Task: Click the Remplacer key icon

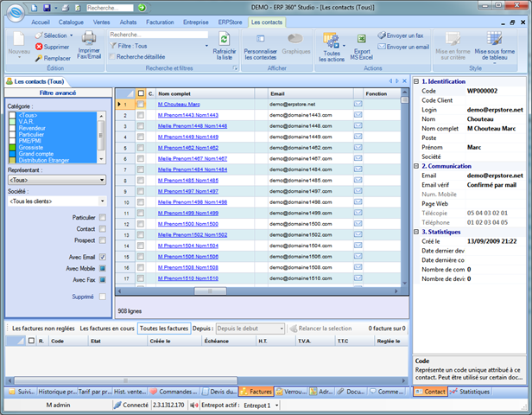Action: 39,59
